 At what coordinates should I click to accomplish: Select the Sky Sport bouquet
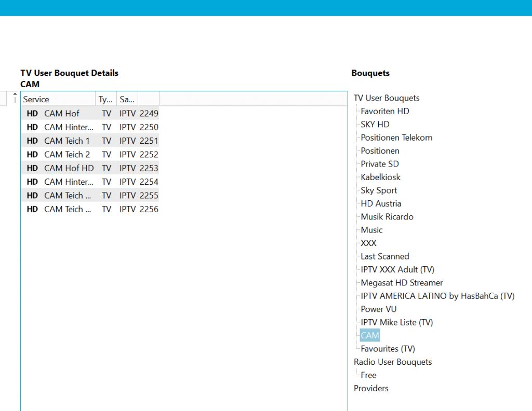pos(379,190)
